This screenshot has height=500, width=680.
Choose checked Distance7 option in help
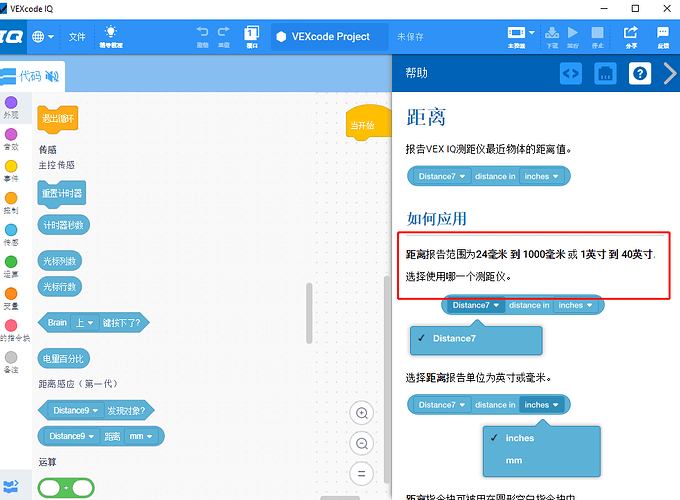(x=476, y=338)
